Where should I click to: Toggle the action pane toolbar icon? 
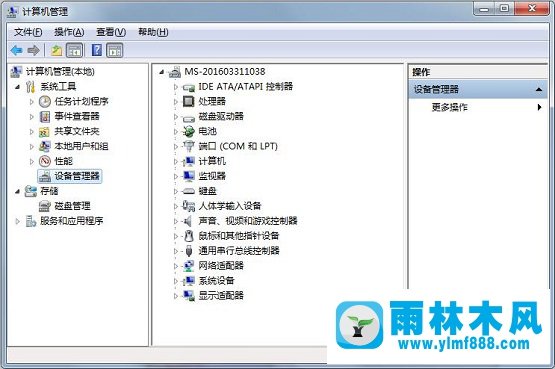[114, 51]
